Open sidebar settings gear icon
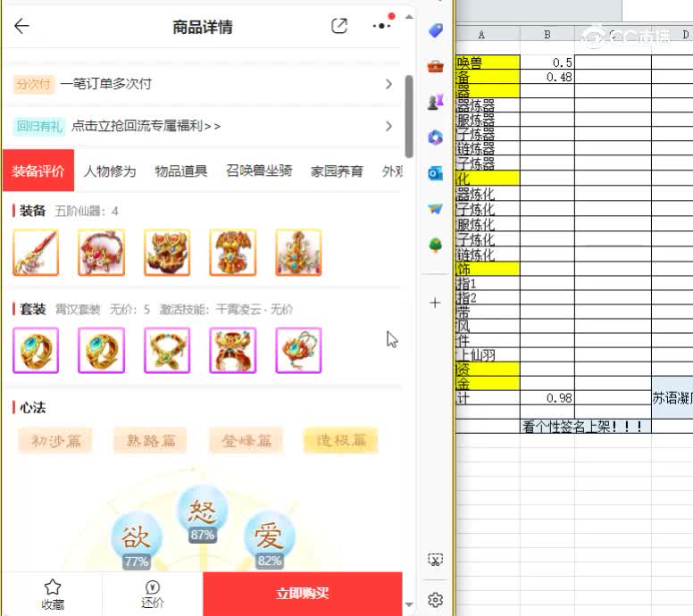693x616 pixels. pos(435,600)
